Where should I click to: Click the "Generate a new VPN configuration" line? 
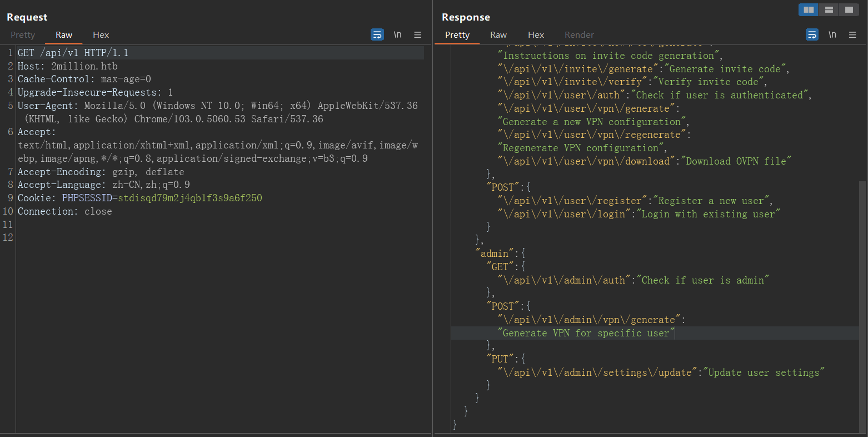click(x=593, y=122)
